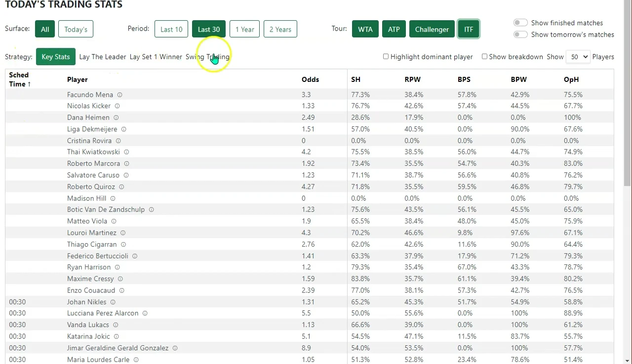Toggle WTA tour filter
632x364 pixels.
click(365, 29)
